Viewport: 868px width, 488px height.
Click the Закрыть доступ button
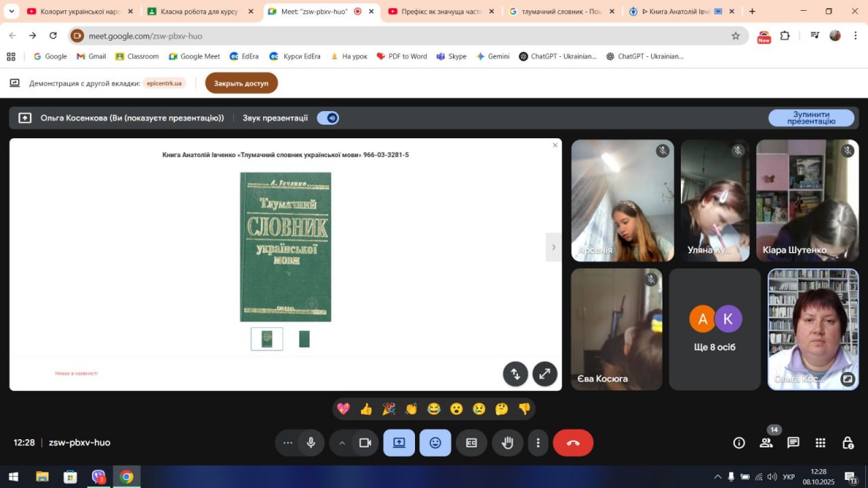tap(241, 83)
